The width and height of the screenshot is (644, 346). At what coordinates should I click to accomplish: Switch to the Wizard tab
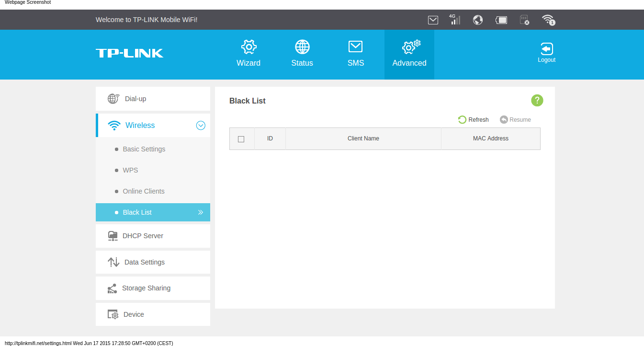tap(249, 54)
